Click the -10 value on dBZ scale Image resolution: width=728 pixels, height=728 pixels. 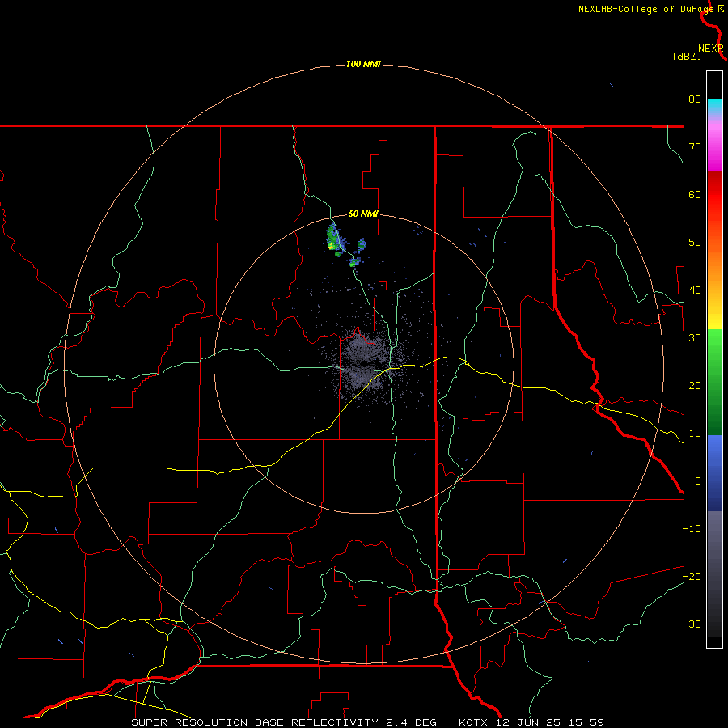coord(692,529)
